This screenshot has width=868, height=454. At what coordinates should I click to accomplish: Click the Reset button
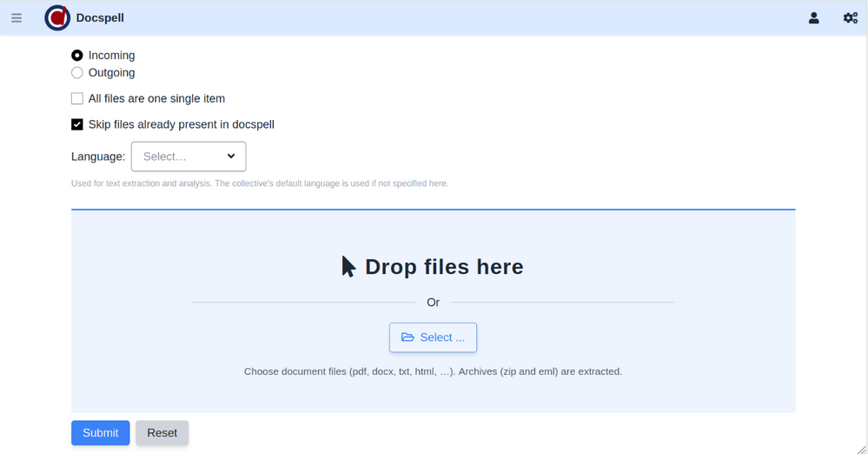(162, 433)
